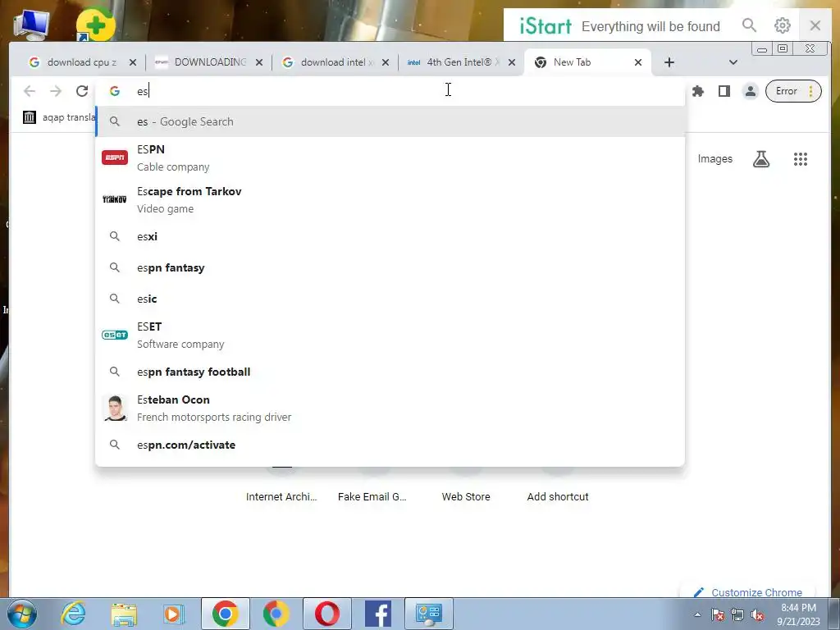Switch to the 'download cpu z' tab

pyautogui.click(x=82, y=62)
